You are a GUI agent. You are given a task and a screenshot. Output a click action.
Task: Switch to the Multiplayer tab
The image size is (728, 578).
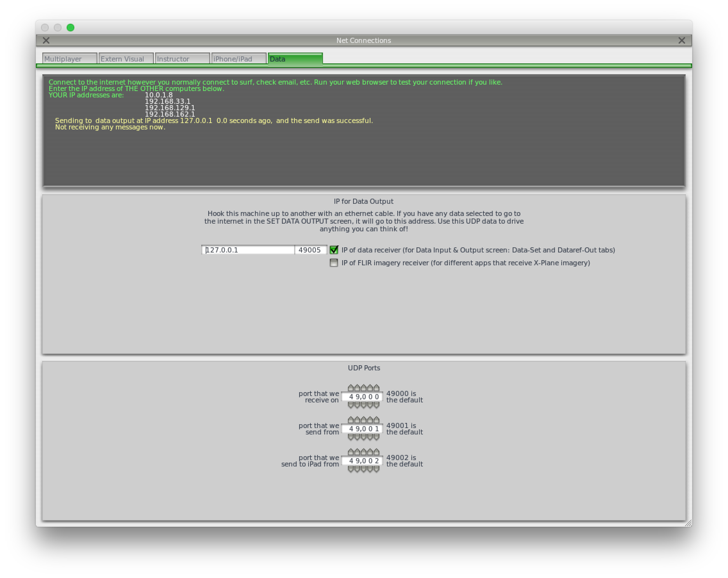pyautogui.click(x=69, y=59)
